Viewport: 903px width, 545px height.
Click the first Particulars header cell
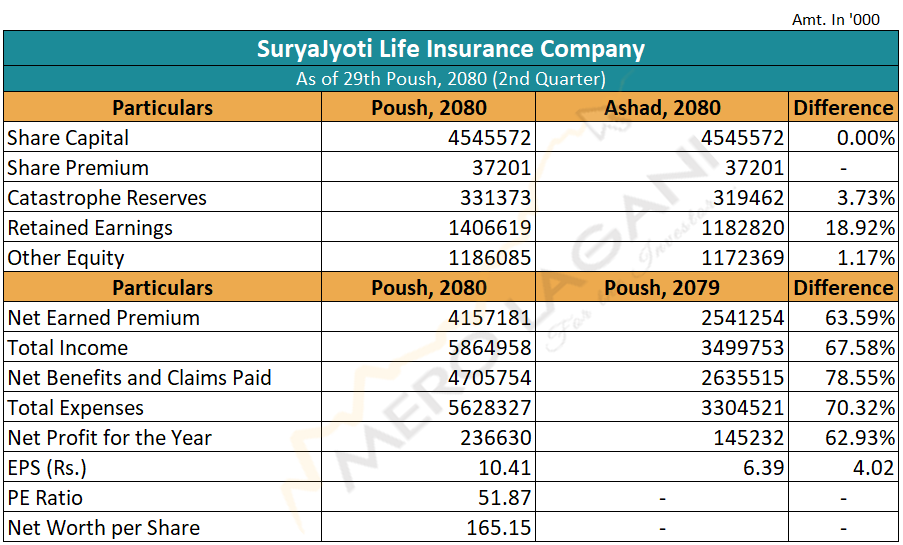point(162,108)
